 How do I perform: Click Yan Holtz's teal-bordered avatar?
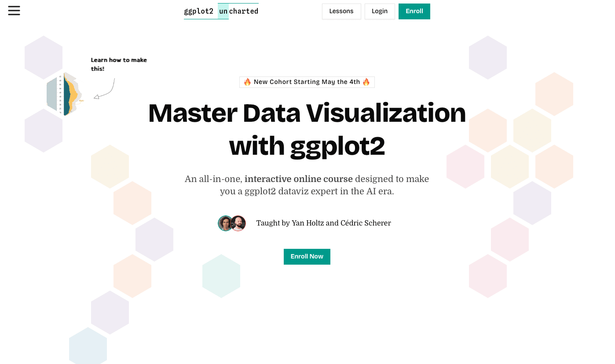click(225, 223)
